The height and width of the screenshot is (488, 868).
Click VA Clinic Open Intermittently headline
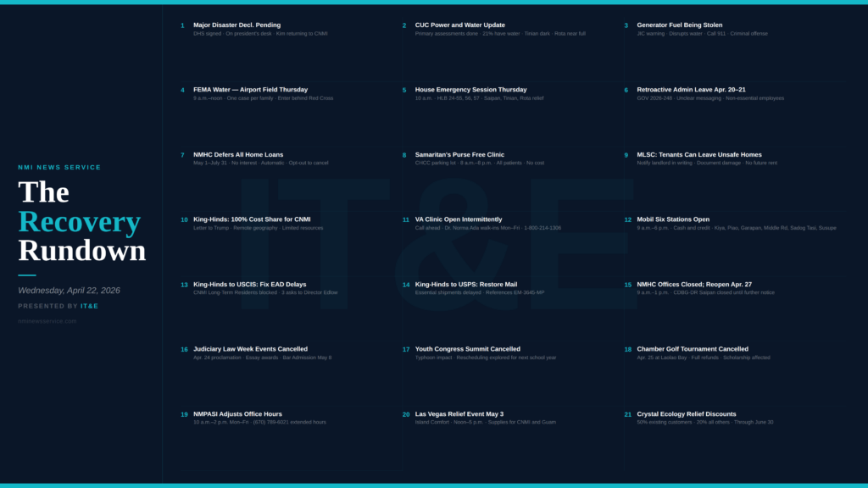tap(459, 219)
